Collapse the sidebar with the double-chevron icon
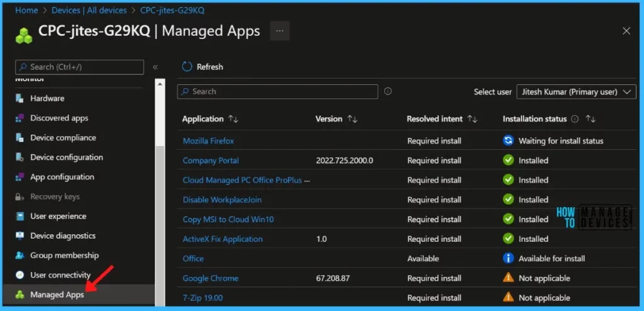Image resolution: width=644 pixels, height=311 pixels. [155, 67]
